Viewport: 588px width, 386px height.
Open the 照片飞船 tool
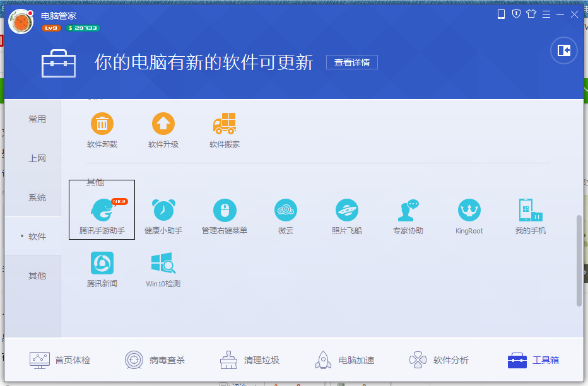point(346,216)
